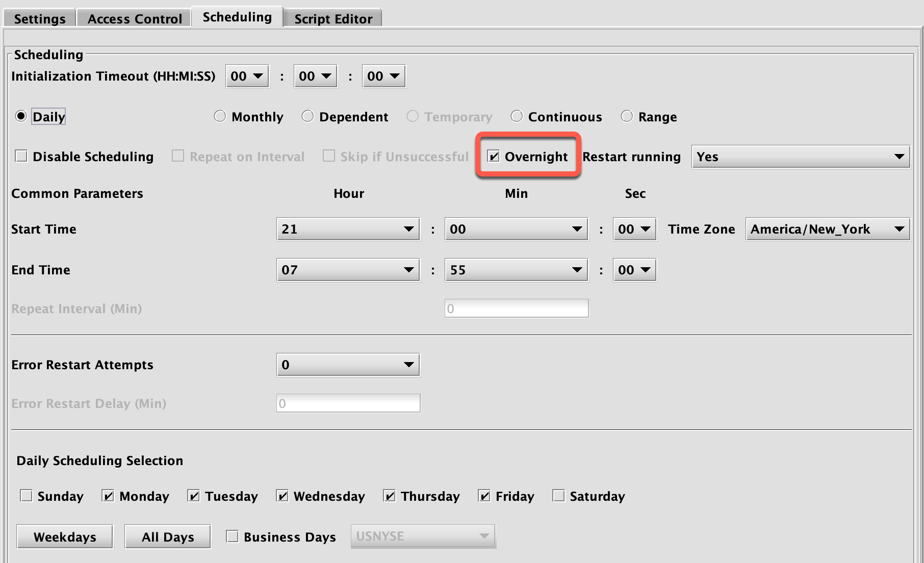The height and width of the screenshot is (563, 924).
Task: Expand the Start Time hour dropdown
Action: tap(348, 229)
